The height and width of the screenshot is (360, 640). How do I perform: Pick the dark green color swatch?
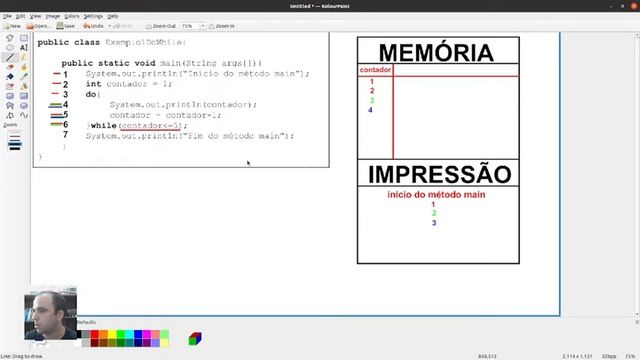121,343
